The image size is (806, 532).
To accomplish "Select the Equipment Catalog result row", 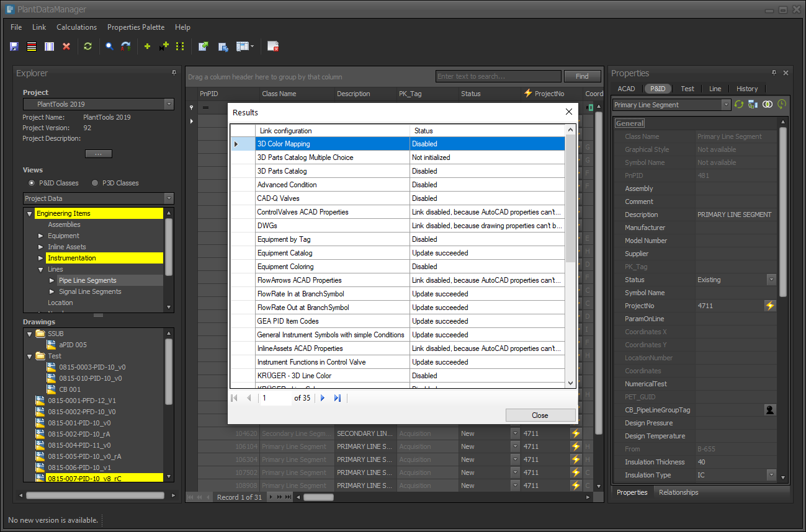I will [398, 253].
